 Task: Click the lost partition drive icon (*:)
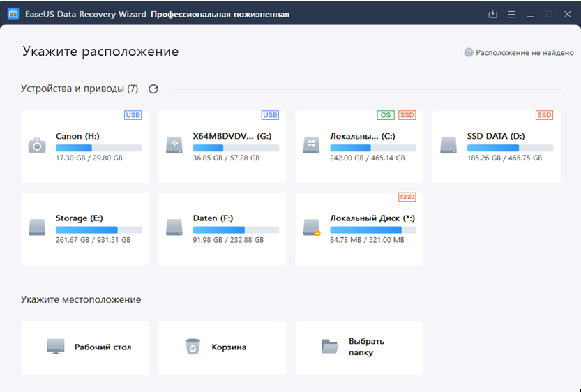[312, 227]
